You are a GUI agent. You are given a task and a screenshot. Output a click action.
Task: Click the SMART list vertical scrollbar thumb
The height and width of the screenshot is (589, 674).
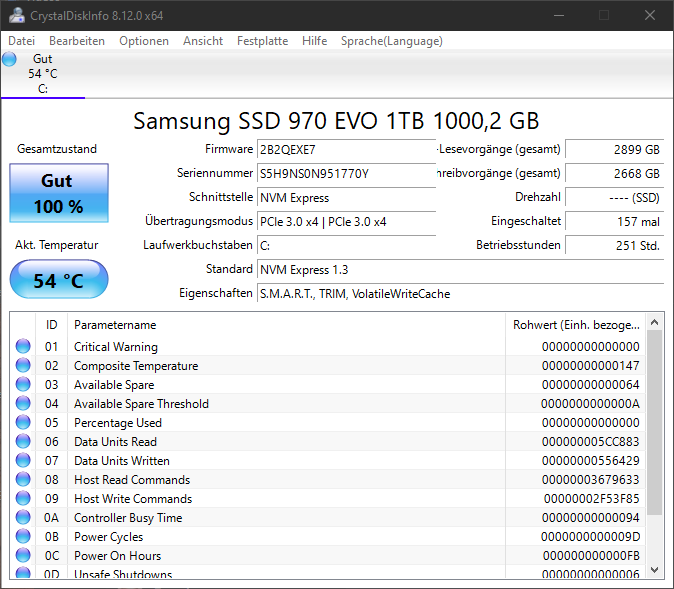[x=655, y=422]
